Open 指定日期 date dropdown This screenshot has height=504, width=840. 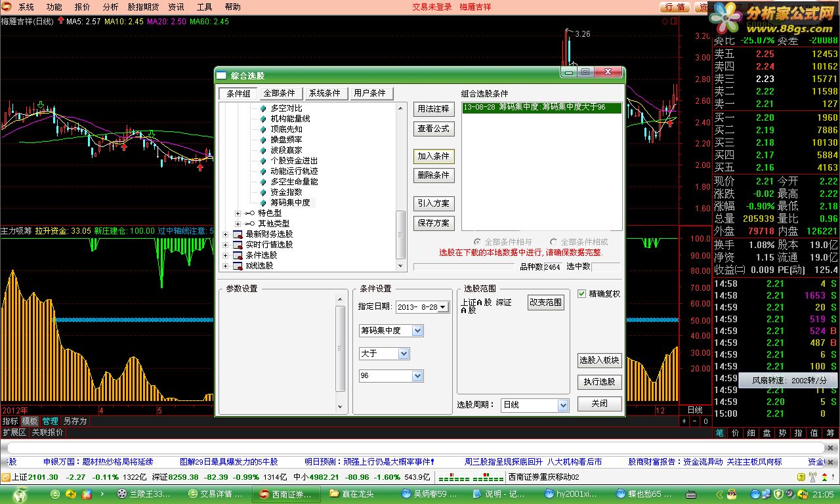[x=443, y=307]
